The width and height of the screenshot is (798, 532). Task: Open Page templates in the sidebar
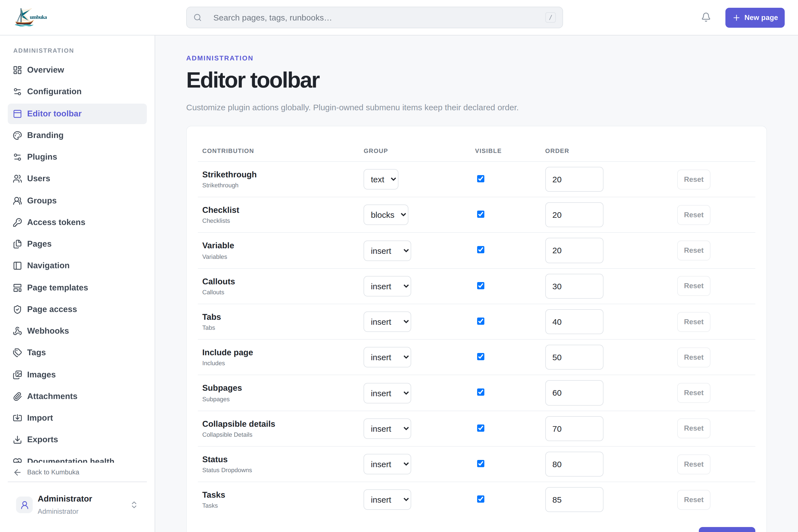pos(77,288)
